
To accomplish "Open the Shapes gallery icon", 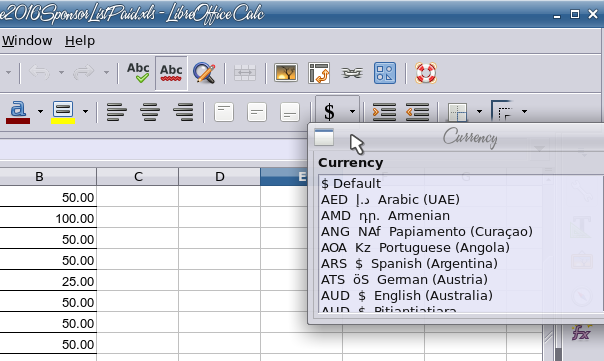I will pyautogui.click(x=385, y=73).
